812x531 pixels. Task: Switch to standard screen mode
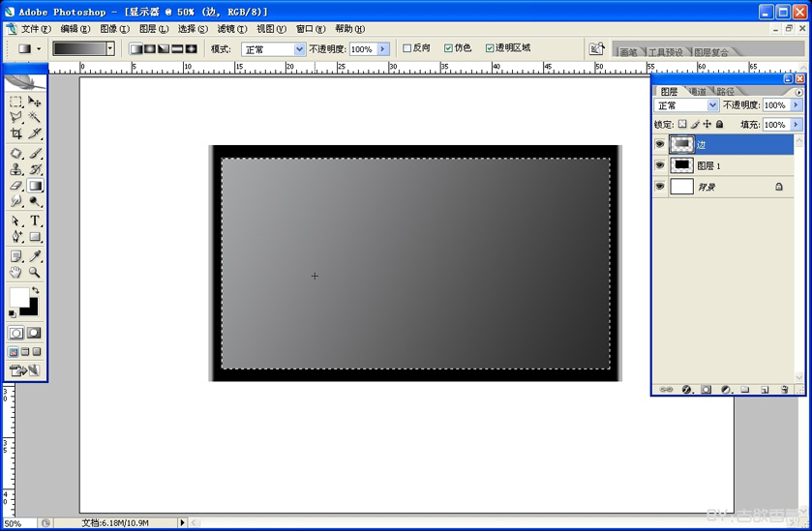click(x=13, y=352)
